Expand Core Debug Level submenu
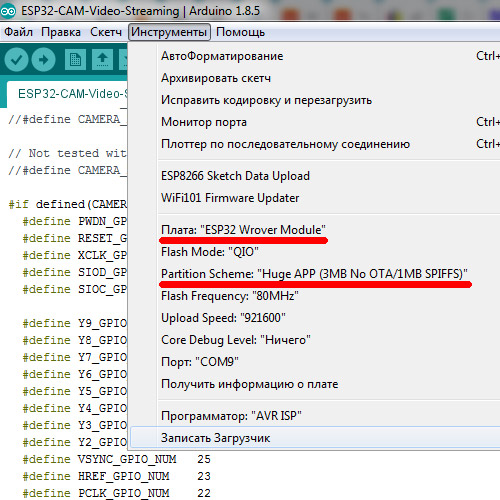This screenshot has width=500, height=500. coord(313,340)
